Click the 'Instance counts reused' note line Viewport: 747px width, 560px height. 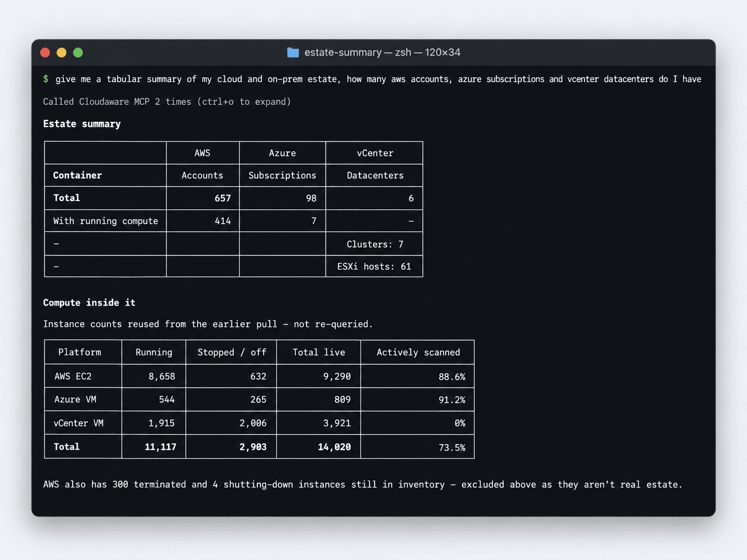point(208,324)
